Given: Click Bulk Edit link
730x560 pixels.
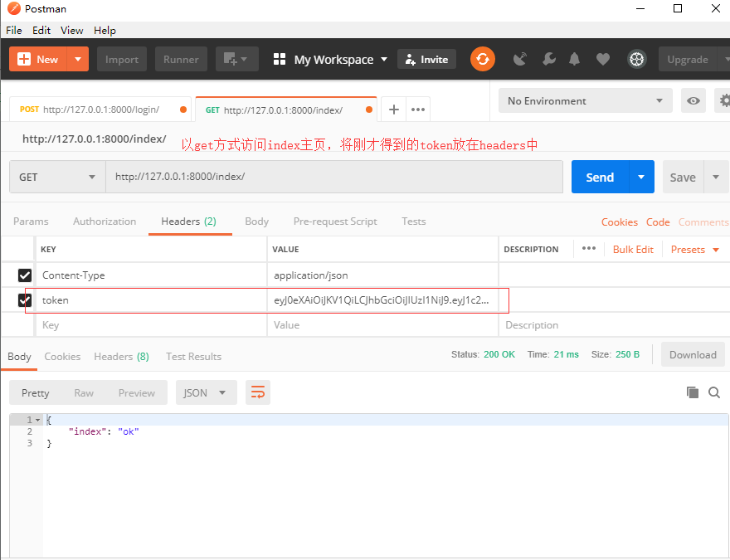Looking at the screenshot, I should click(633, 250).
